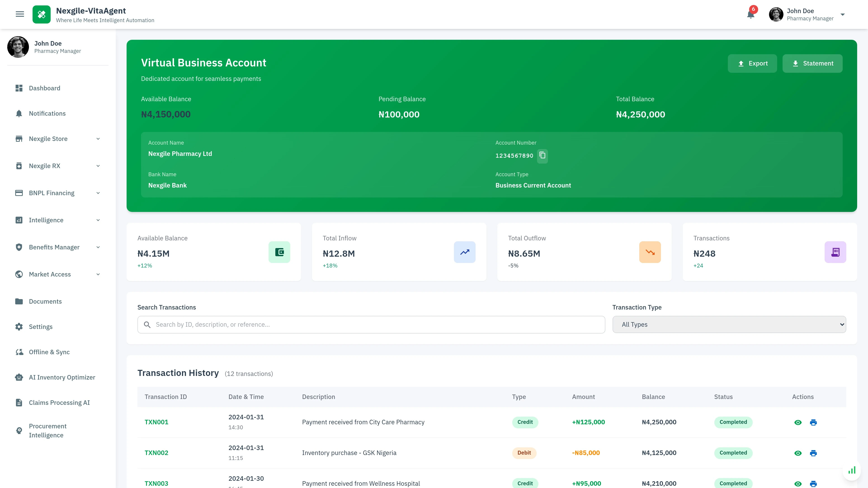Click the Export button
This screenshot has height=488, width=868.
[752, 63]
